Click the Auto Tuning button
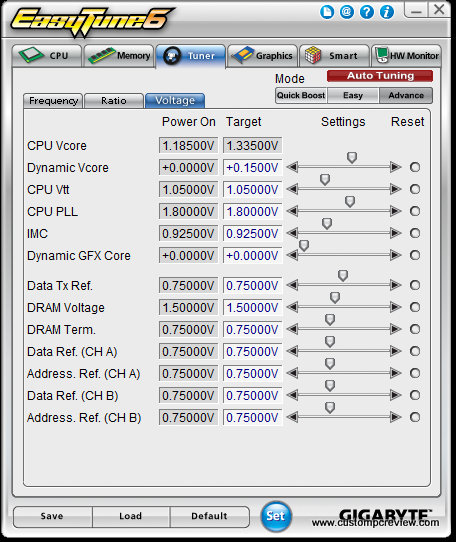The image size is (456, 542). 380,76
